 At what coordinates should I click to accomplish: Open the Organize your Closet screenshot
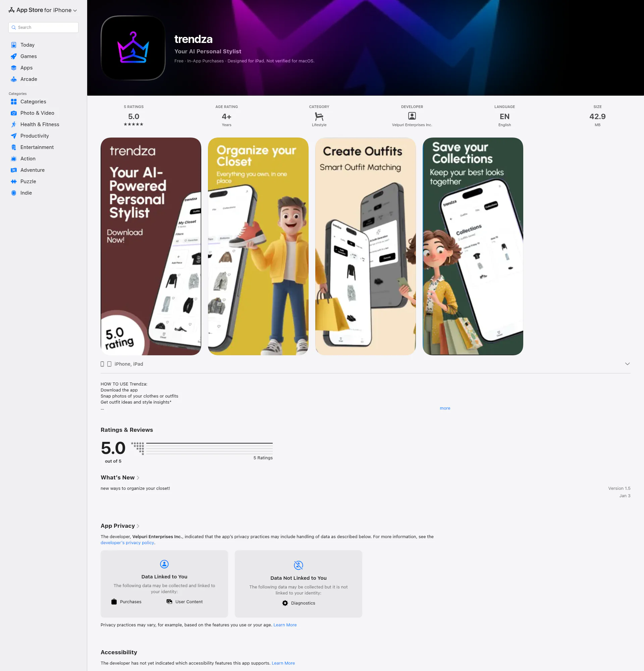pos(258,247)
